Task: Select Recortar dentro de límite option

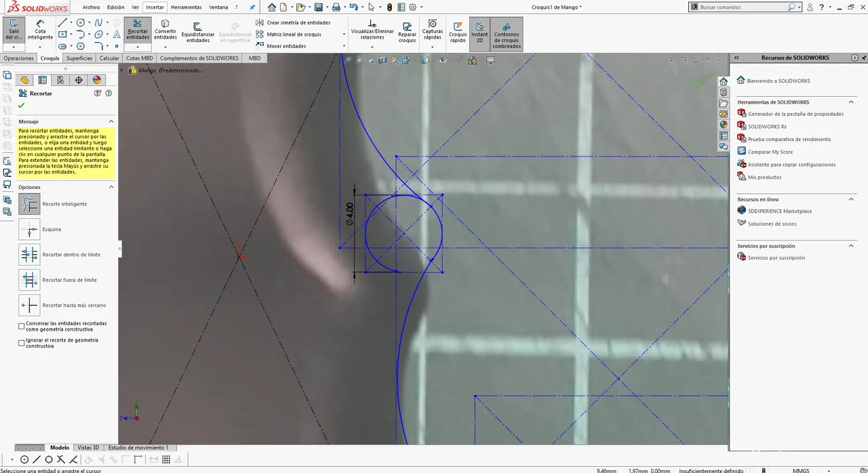Action: [x=30, y=255]
